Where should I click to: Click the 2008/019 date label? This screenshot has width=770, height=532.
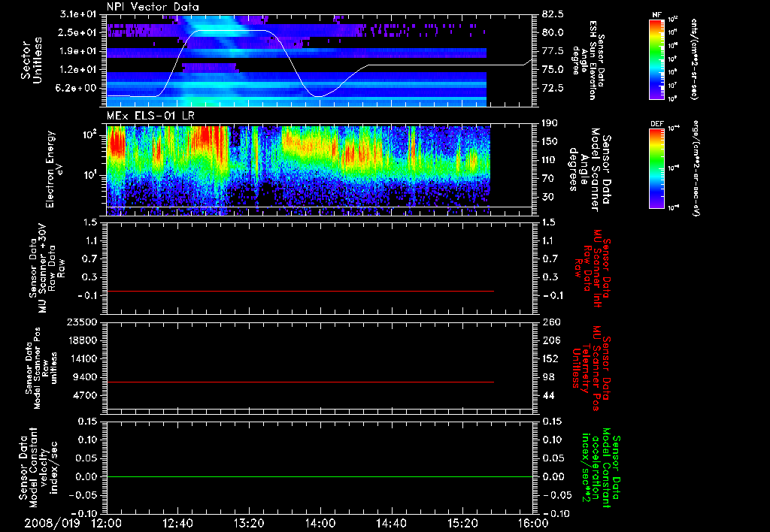(52, 523)
